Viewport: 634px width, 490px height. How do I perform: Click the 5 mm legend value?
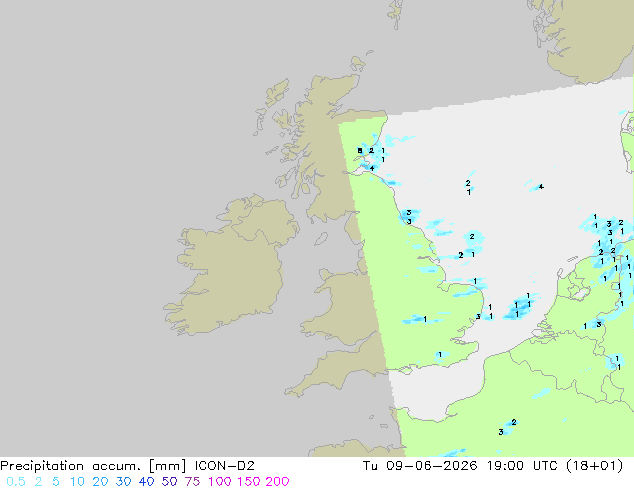[56, 482]
